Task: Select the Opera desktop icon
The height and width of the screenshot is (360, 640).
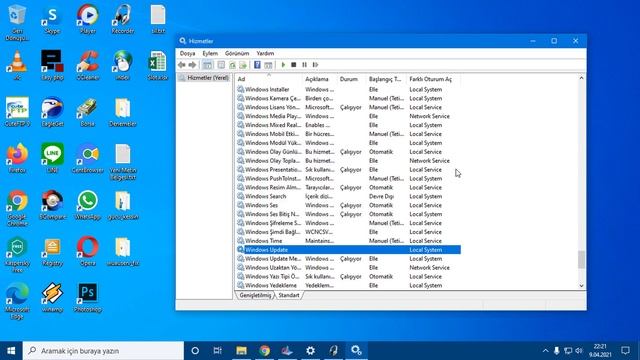Action: [x=88, y=252]
